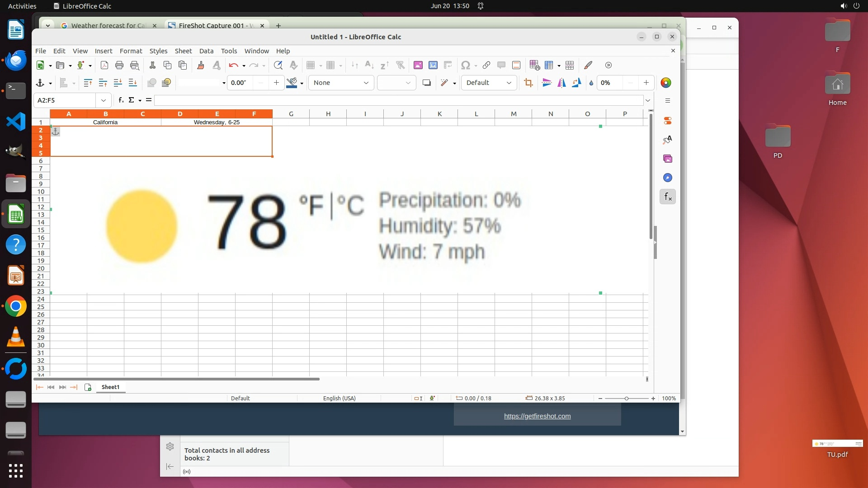Click the transparency increase plus button
The height and width of the screenshot is (488, 868).
[646, 83]
